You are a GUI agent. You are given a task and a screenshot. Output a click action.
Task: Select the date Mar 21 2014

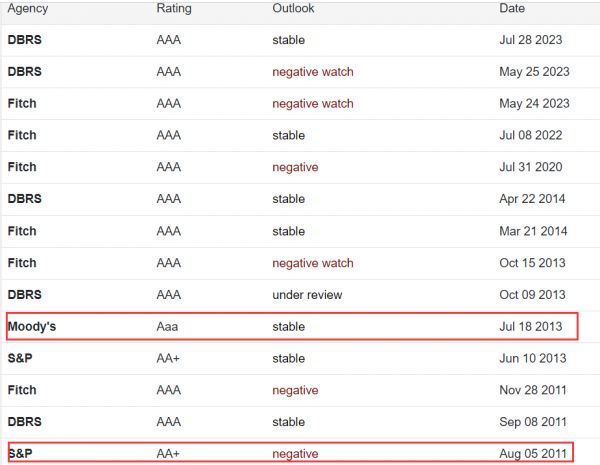pos(532,231)
